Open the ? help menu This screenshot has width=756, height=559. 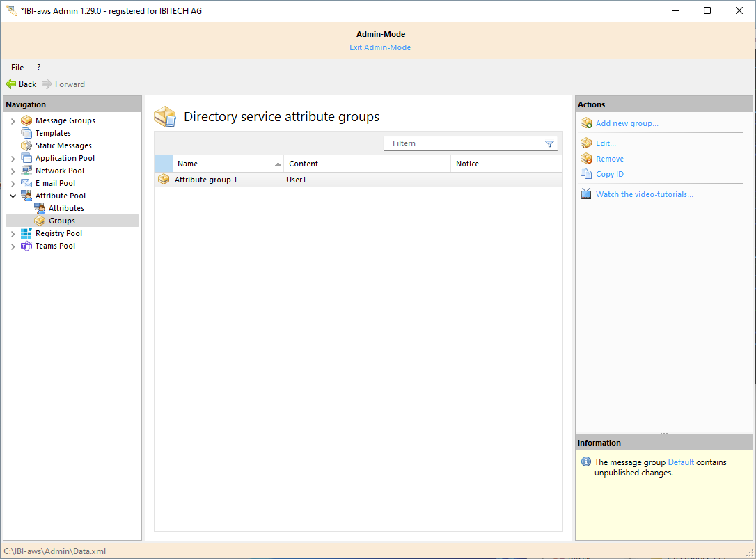tap(38, 68)
